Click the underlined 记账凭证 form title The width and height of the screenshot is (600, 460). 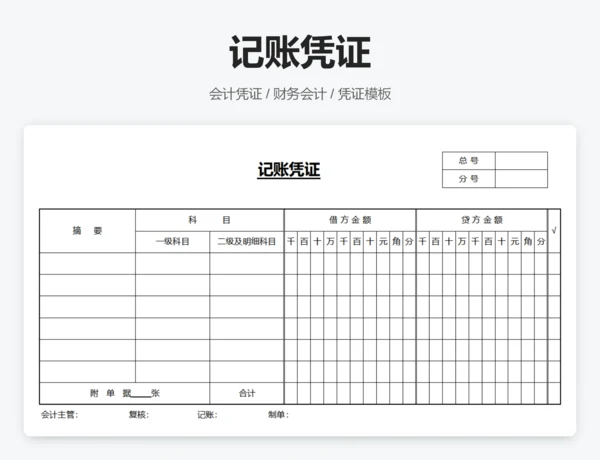coord(289,170)
